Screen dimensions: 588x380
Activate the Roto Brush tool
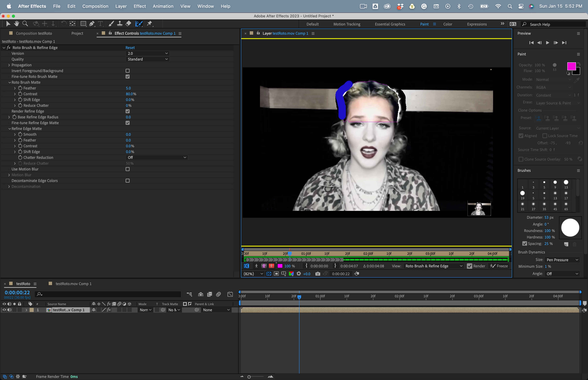(139, 24)
